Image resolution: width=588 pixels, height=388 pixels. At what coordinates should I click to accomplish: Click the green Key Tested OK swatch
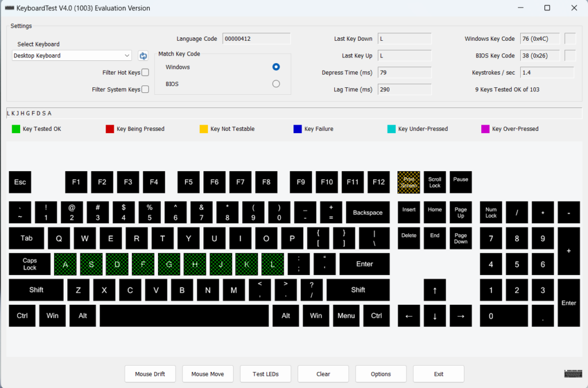[16, 129]
